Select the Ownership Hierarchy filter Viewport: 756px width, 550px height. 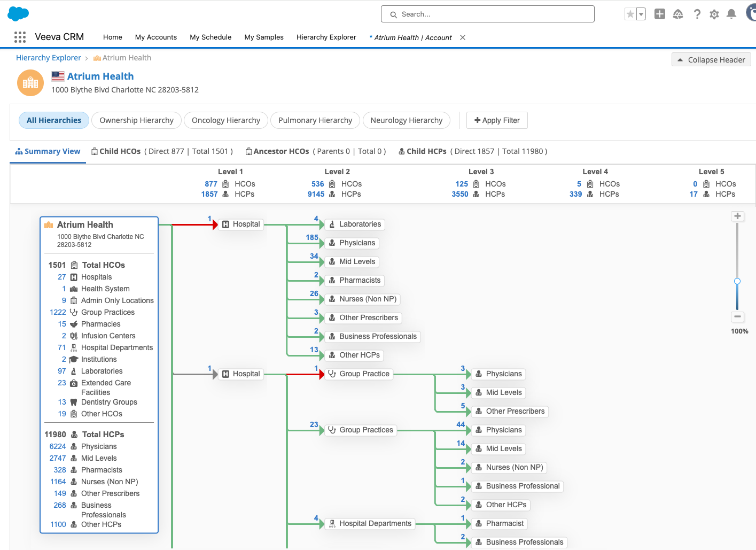pyautogui.click(x=136, y=120)
